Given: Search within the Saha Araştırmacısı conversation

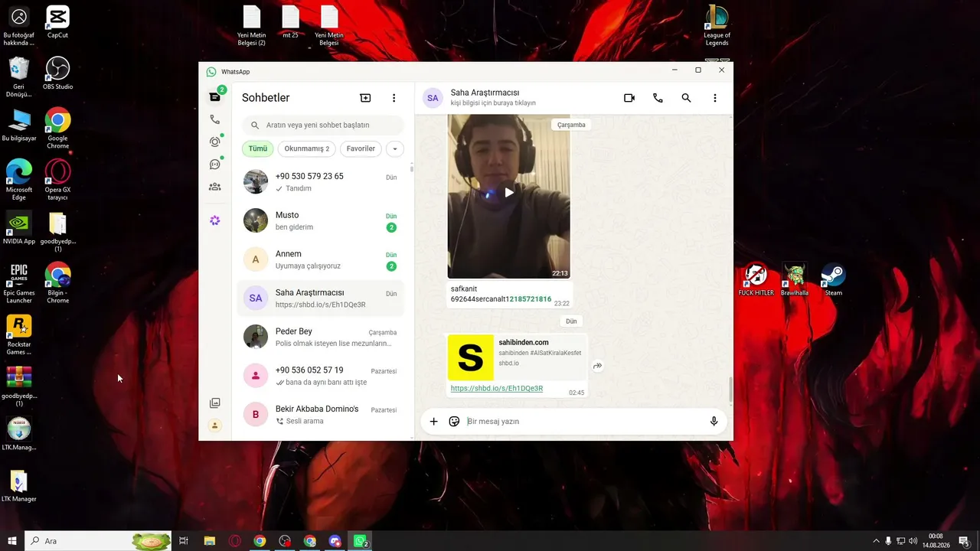Looking at the screenshot, I should [x=686, y=98].
